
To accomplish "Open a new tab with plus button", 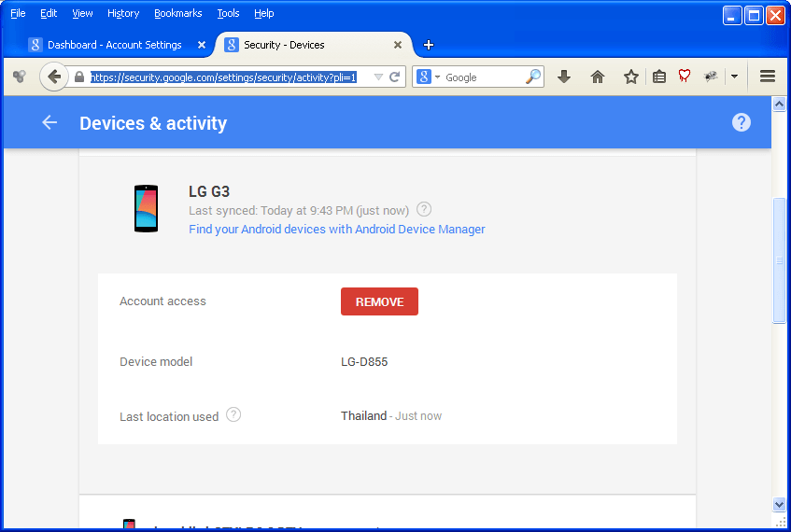I will tap(429, 45).
